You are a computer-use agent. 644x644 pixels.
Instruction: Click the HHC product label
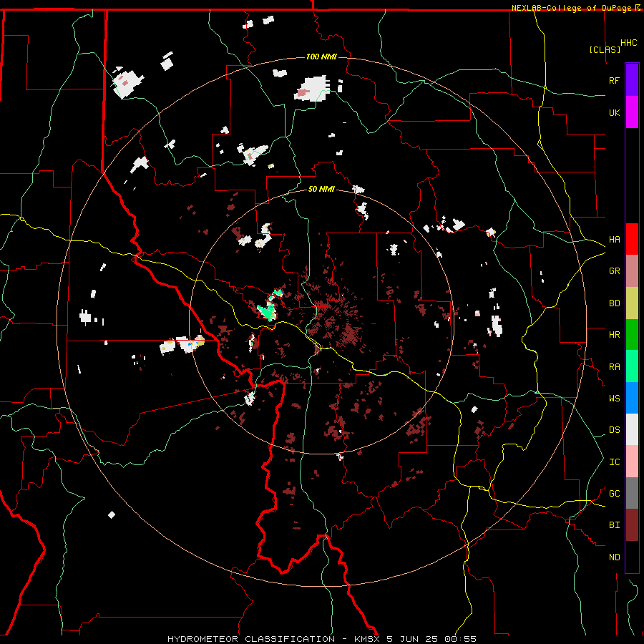click(629, 43)
